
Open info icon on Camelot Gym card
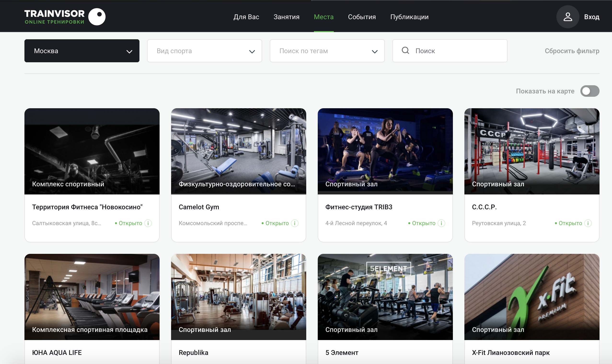(294, 223)
